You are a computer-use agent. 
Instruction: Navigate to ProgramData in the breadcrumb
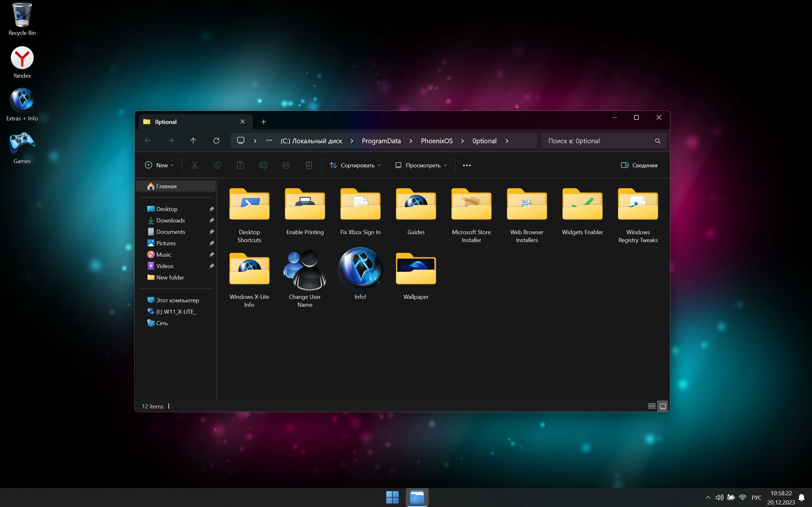[x=381, y=141]
